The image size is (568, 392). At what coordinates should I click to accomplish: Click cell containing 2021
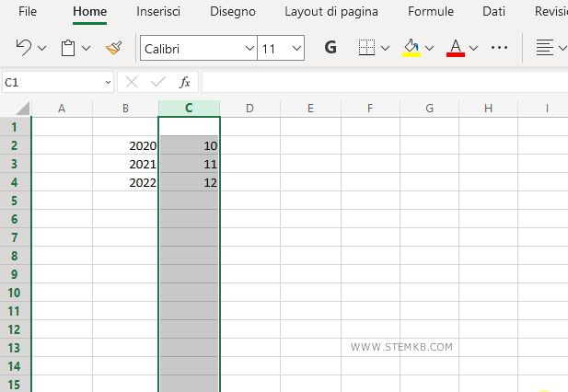[x=125, y=164]
